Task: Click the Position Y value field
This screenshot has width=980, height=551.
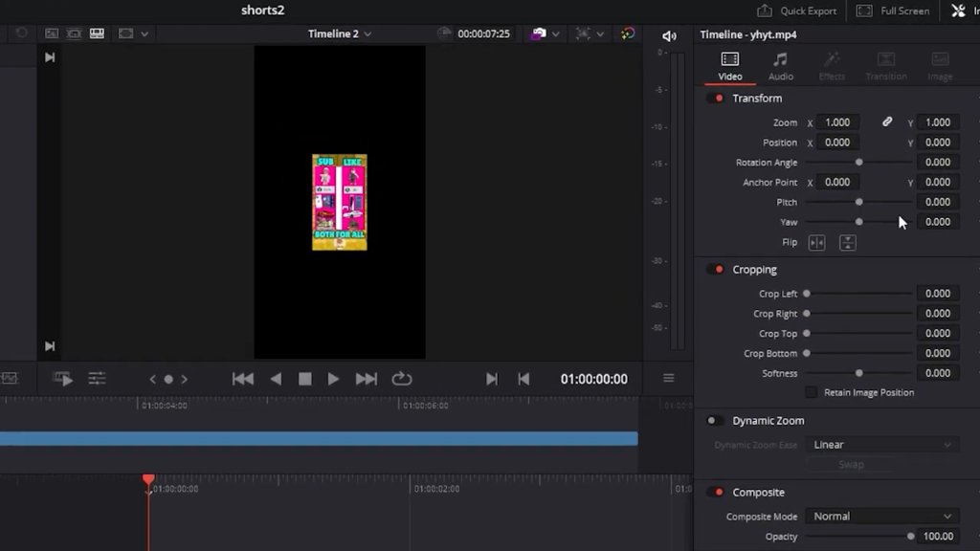Action: (x=938, y=143)
